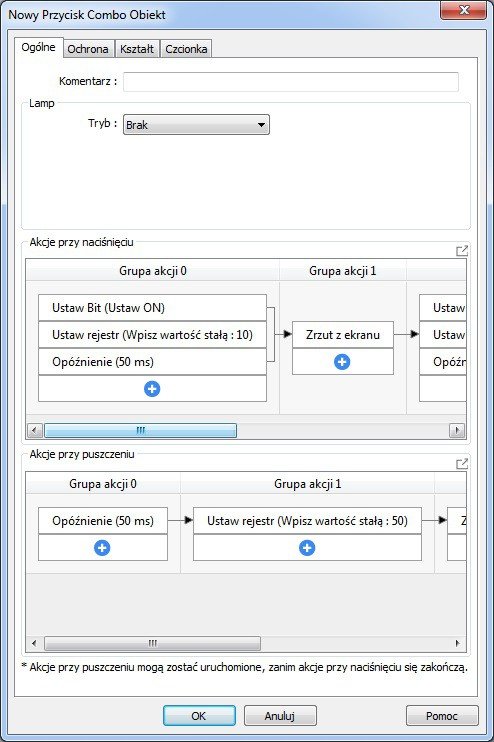Click right arrow of release panel scrollbar
Screen dimensions: 494x742
[x=457, y=643]
